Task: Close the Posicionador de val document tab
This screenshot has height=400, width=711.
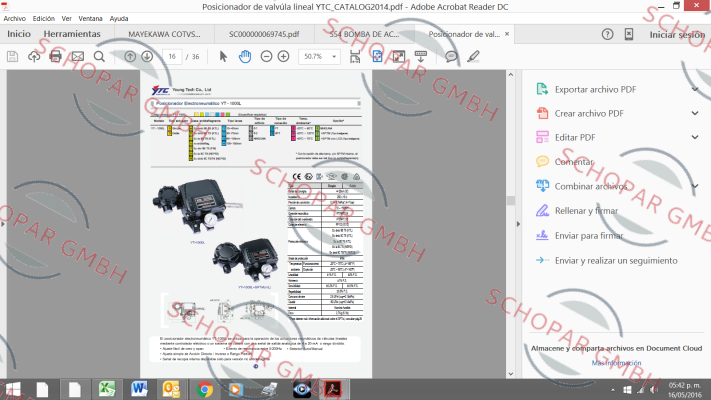Action: 507,34
